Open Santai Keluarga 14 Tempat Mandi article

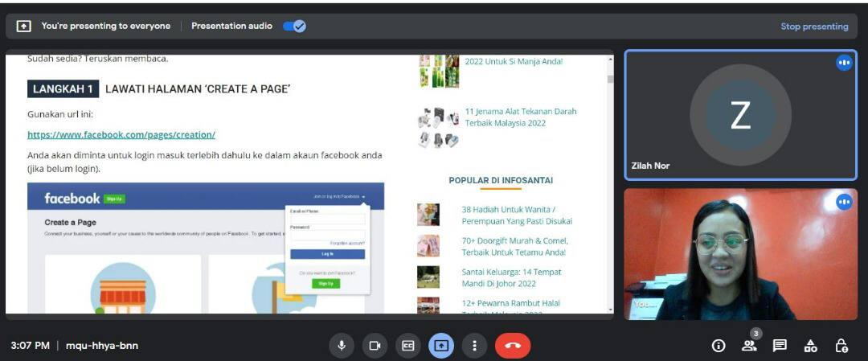[511, 277]
